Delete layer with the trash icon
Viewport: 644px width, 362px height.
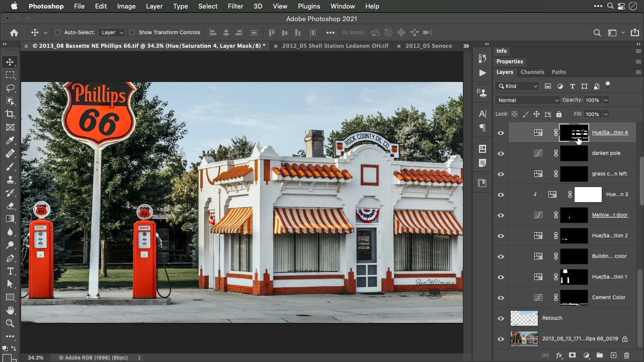(626, 355)
